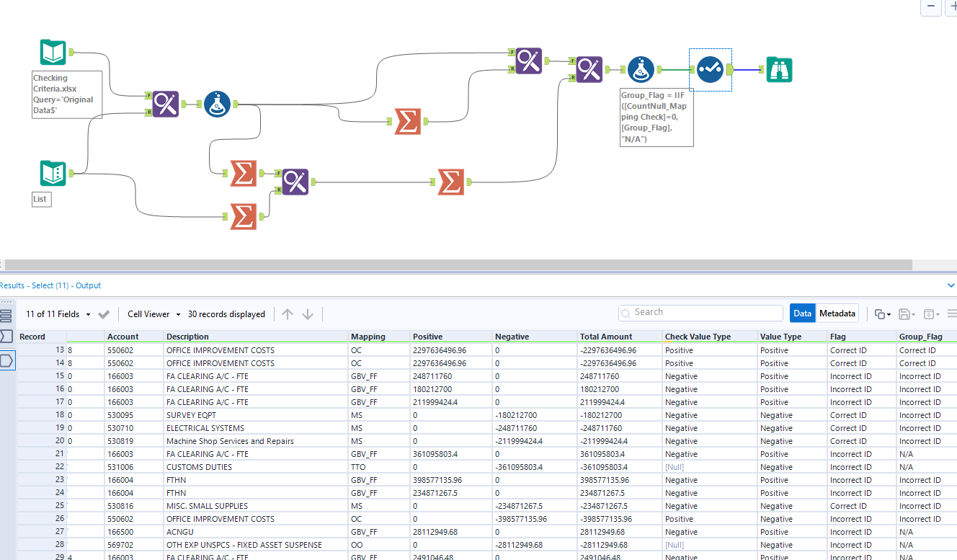Click the save results icon
Viewport: 957px width, 560px height.
pos(903,314)
